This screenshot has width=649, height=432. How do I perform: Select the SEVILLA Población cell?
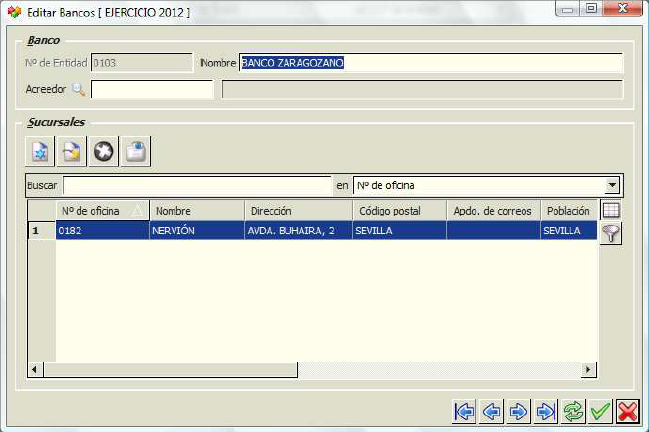pos(569,230)
